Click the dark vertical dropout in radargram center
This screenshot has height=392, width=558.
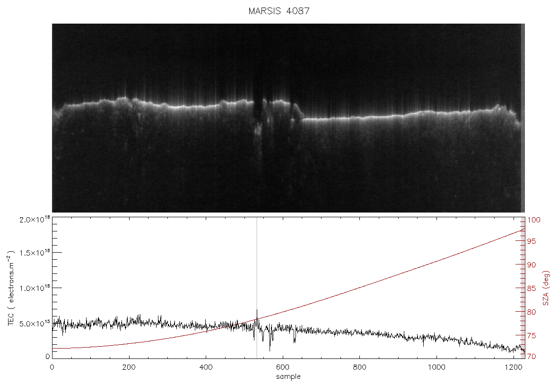tap(259, 114)
